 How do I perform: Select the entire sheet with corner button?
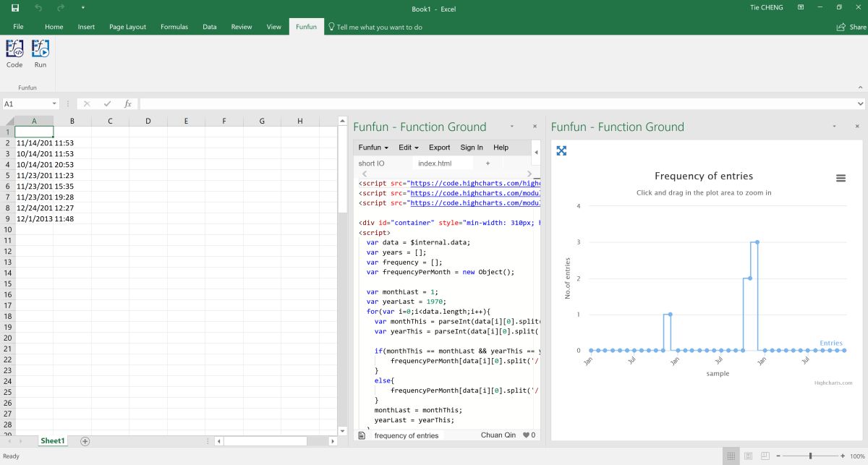pos(7,121)
